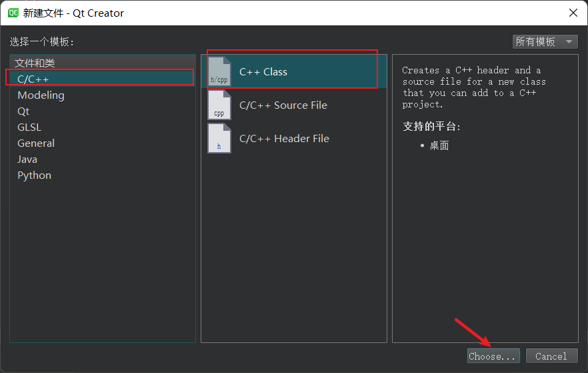The image size is (588, 373).
Task: Select the Java category
Action: pyautogui.click(x=103, y=159)
